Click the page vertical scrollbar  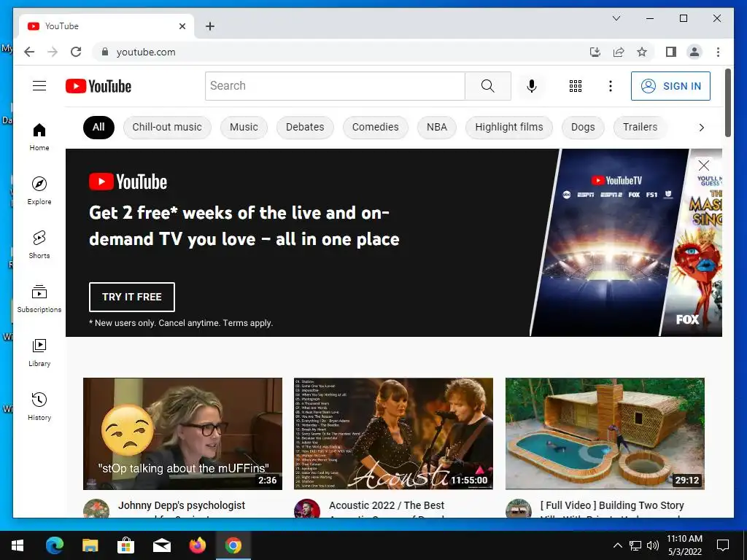coord(728,102)
